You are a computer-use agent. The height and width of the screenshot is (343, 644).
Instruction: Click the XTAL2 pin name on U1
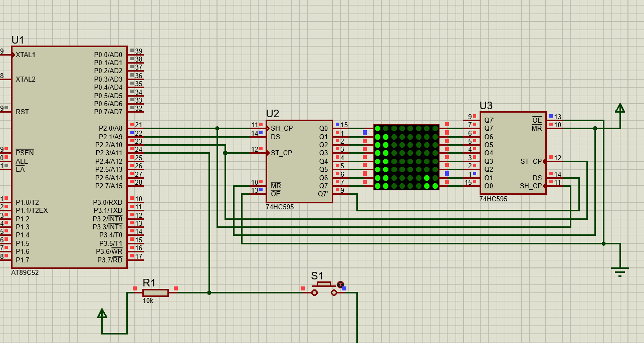[x=26, y=79]
